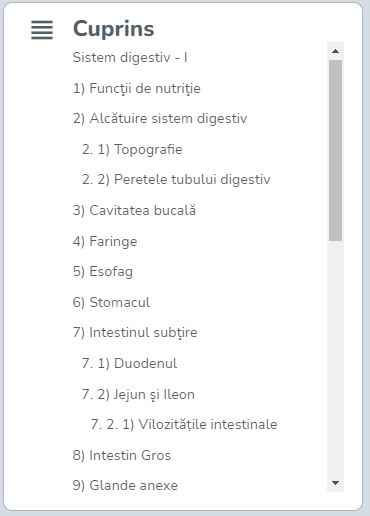Click the scrollbar track below the thumb

click(335, 357)
